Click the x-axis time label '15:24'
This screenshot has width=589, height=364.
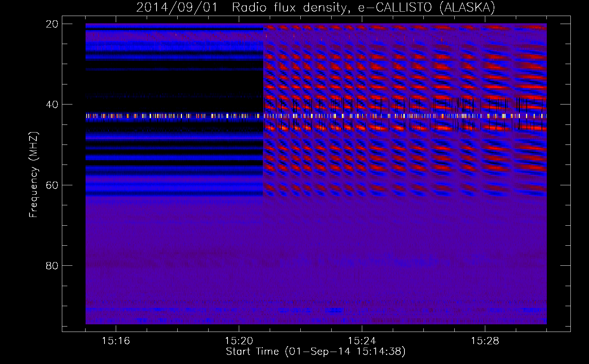(362, 341)
